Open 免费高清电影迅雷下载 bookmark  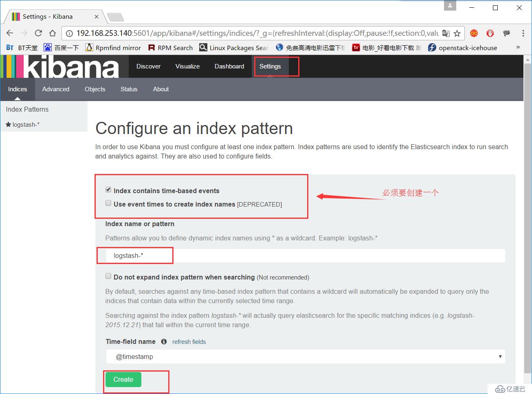coord(310,48)
